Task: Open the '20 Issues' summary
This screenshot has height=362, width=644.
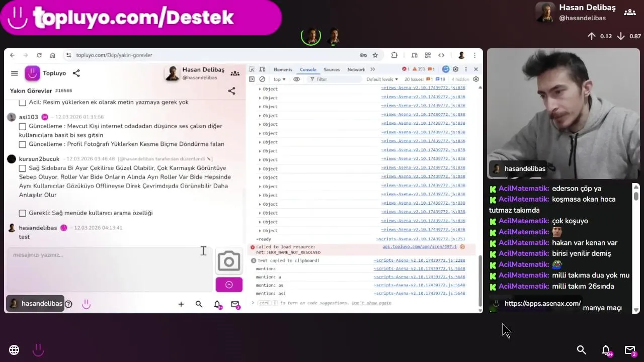Action: [x=425, y=79]
